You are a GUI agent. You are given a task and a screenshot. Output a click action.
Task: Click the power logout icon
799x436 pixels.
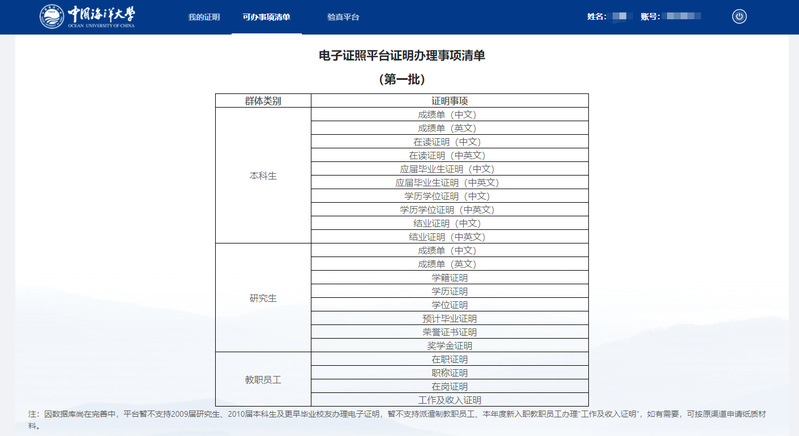(x=739, y=17)
